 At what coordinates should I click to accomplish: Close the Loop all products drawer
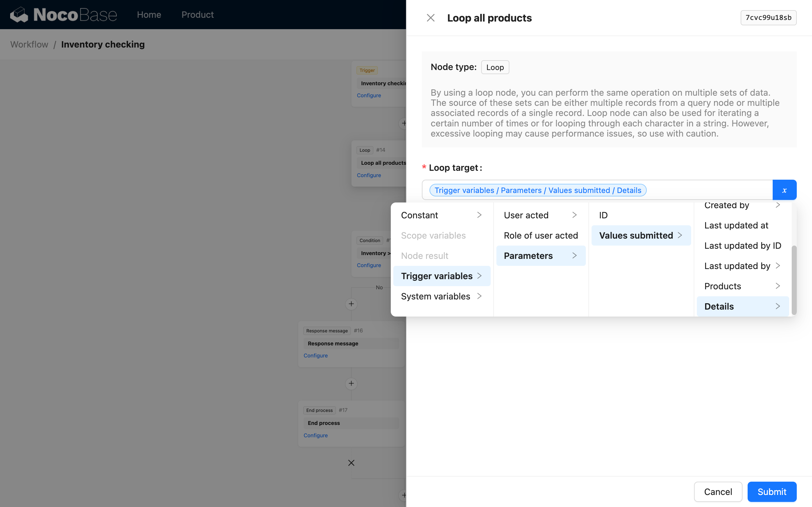coord(430,18)
